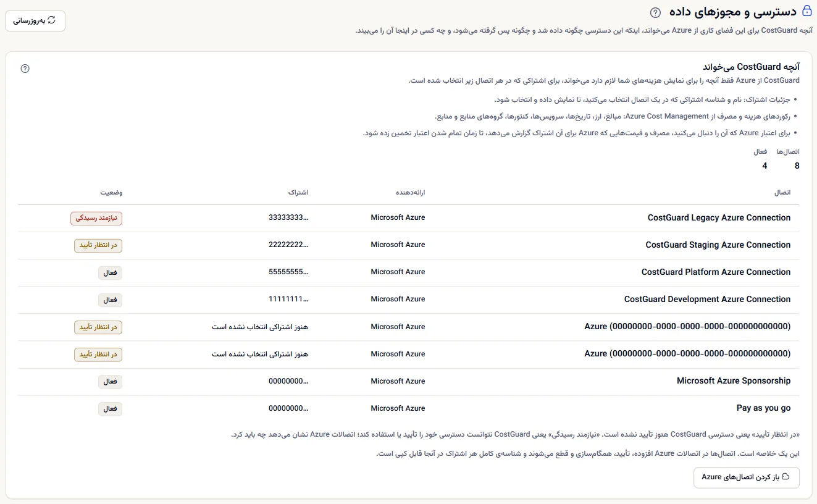Select subscription ID 00000000… in Pay as you go row
Image resolution: width=817 pixels, height=504 pixels.
click(x=288, y=408)
